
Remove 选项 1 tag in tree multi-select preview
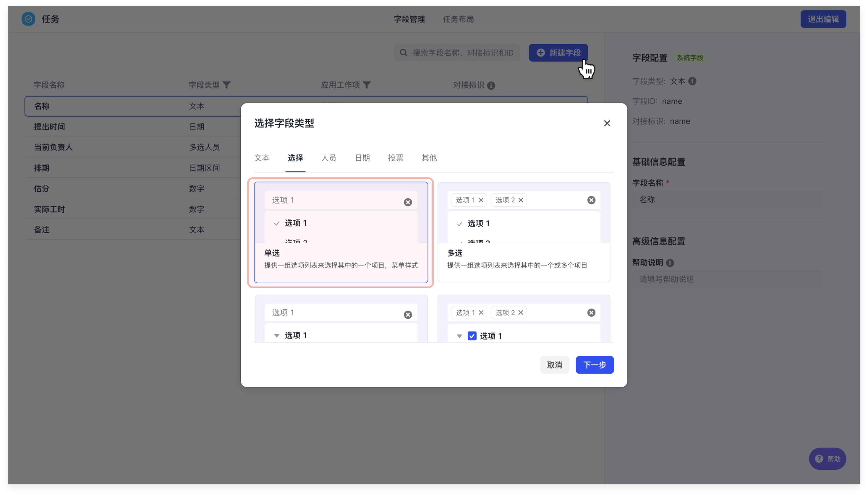pos(481,313)
